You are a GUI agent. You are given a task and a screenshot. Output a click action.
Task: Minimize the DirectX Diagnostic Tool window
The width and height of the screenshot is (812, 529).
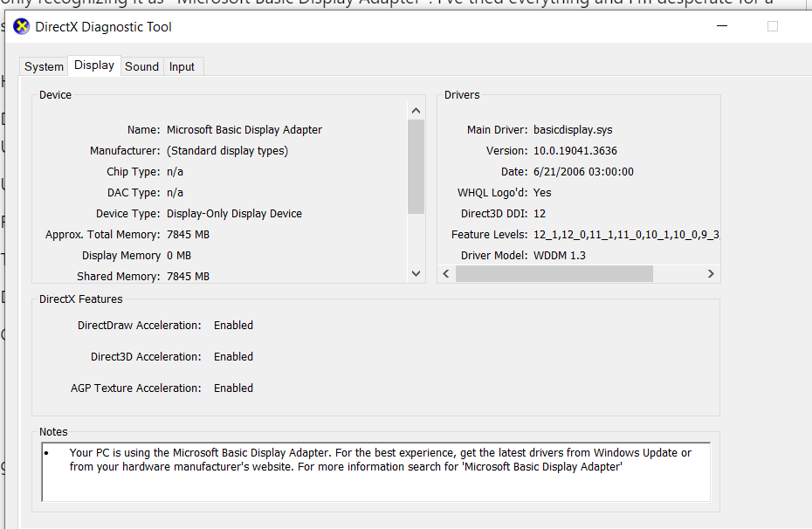(x=722, y=26)
